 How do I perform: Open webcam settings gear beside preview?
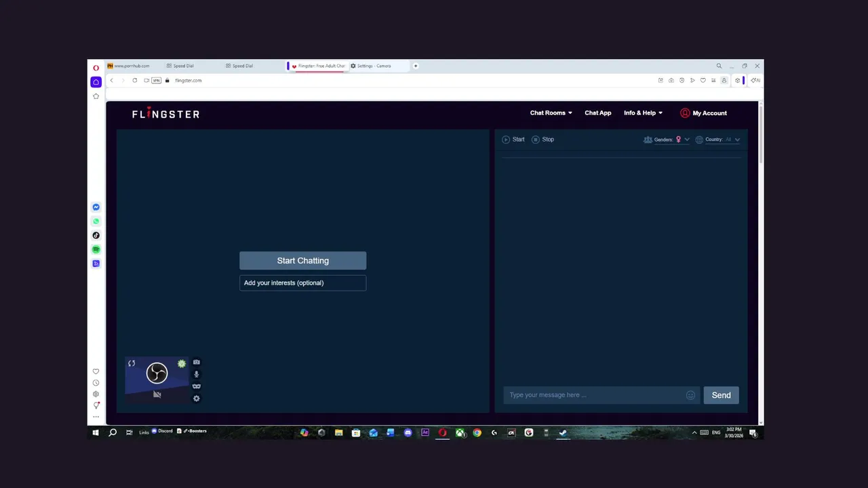click(x=197, y=399)
